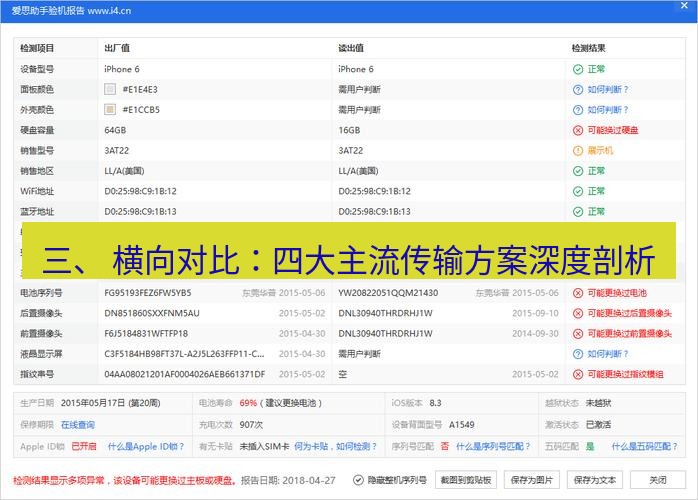The width and height of the screenshot is (698, 500).
Task: Click the A1549 back model value
Action: pos(461,425)
